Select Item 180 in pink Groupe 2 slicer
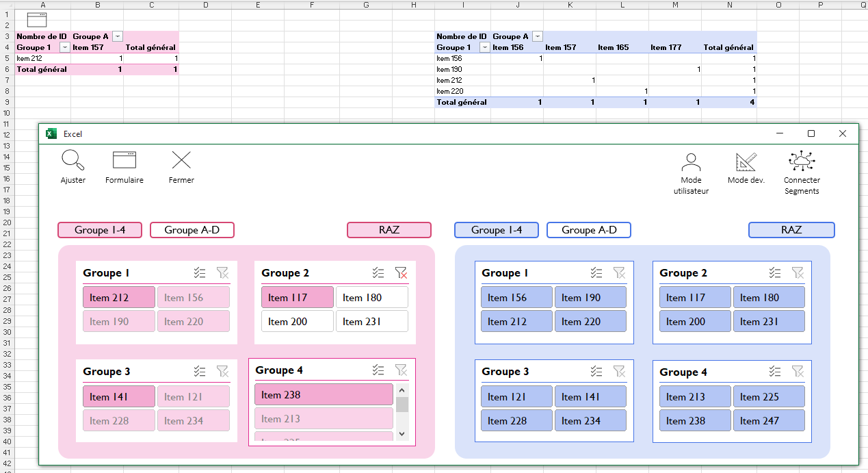Viewport: 868px width, 473px height. coord(371,298)
